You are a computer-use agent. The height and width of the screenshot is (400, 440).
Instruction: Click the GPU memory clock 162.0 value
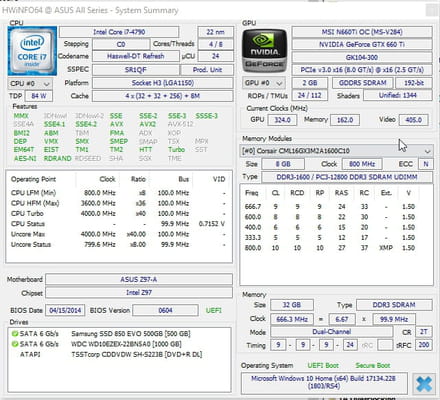pyautogui.click(x=345, y=120)
